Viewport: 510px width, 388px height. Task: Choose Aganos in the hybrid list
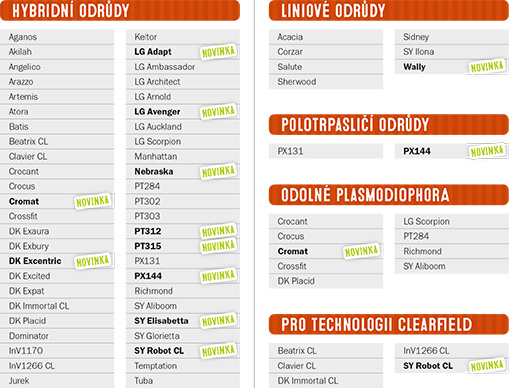tap(57, 37)
